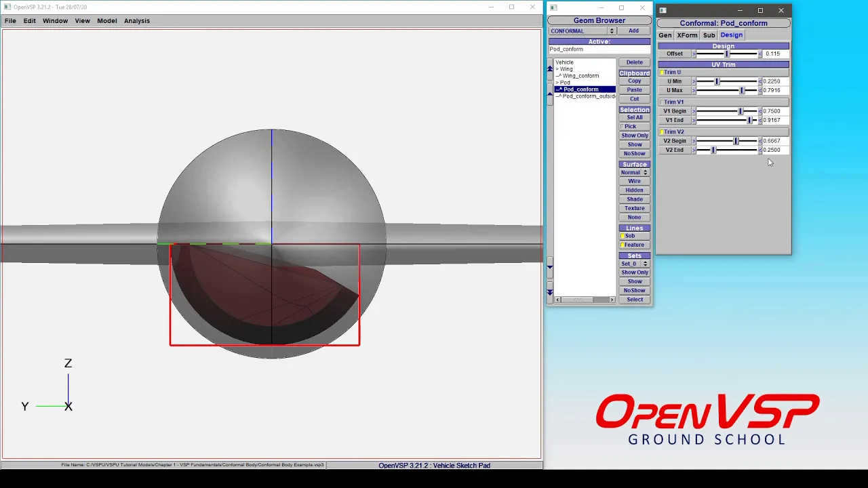Toggle Feature lines display
Viewport: 868px width, 488px height.
pyautogui.click(x=635, y=245)
